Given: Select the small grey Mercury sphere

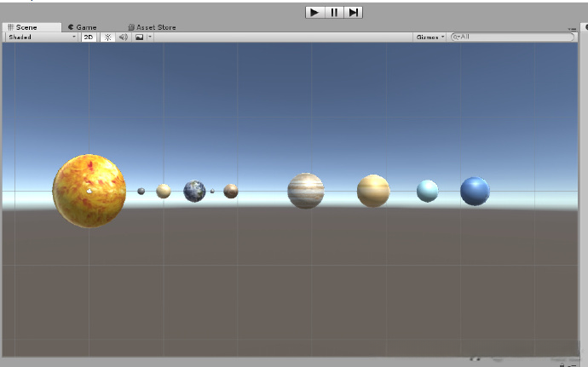Looking at the screenshot, I should 141,192.
